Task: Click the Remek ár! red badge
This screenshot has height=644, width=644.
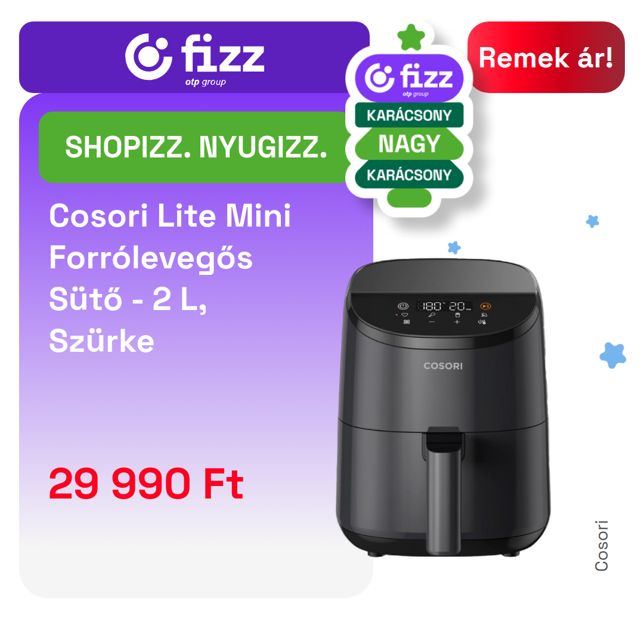Action: [x=546, y=57]
